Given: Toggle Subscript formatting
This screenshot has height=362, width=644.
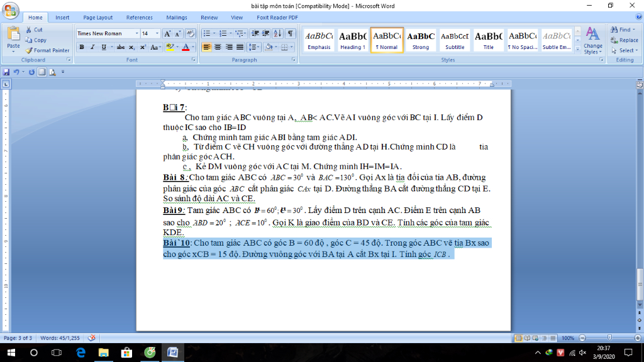Looking at the screenshot, I should tap(131, 47).
